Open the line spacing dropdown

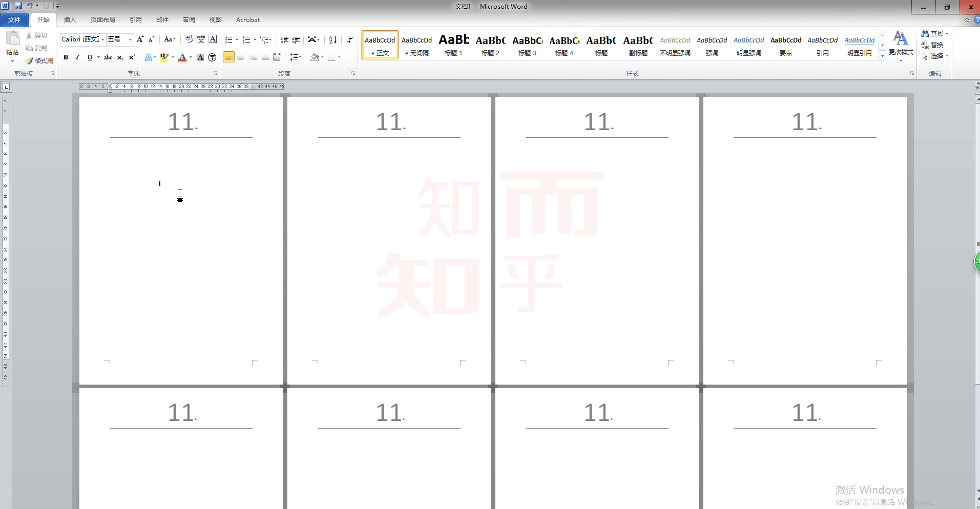(296, 57)
